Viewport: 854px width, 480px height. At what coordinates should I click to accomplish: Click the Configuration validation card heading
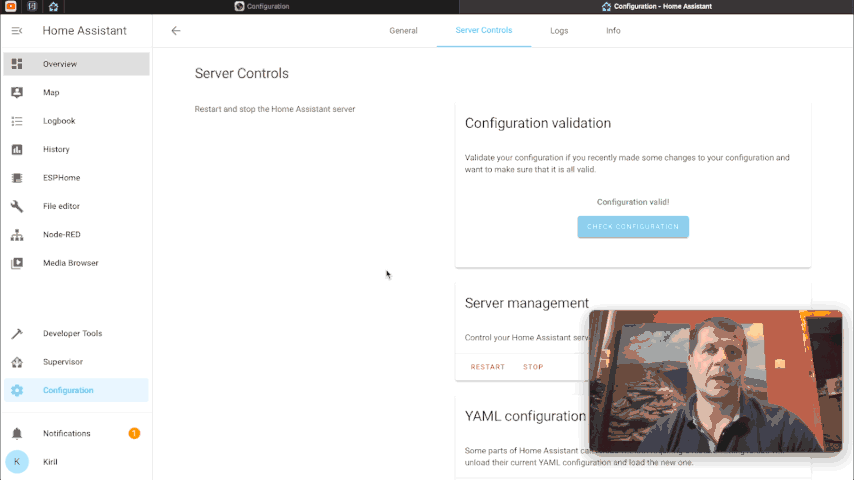538,123
